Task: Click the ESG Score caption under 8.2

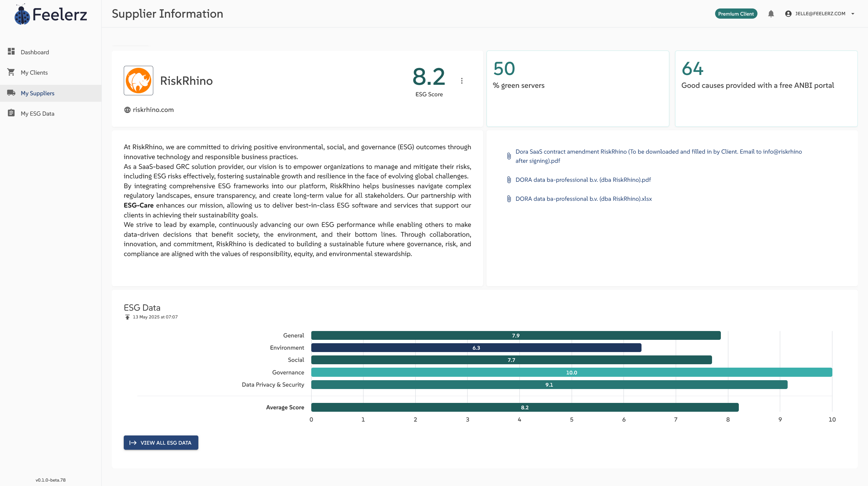Action: [429, 94]
